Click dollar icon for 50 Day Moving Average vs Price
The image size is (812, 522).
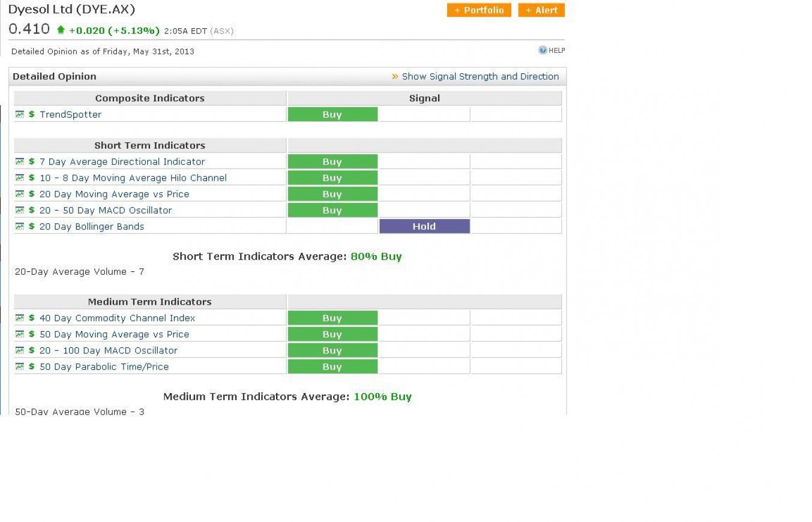[x=32, y=334]
